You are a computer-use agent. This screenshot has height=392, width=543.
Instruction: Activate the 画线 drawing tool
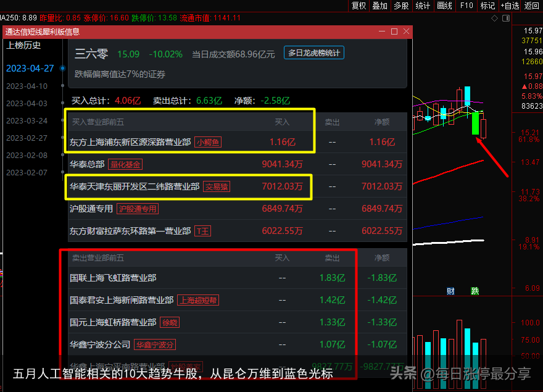pos(444,6)
